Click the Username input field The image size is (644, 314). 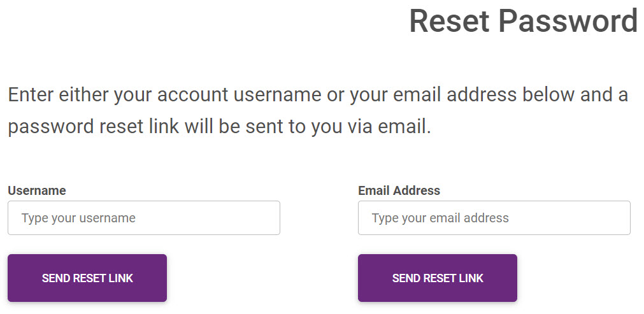pyautogui.click(x=143, y=218)
